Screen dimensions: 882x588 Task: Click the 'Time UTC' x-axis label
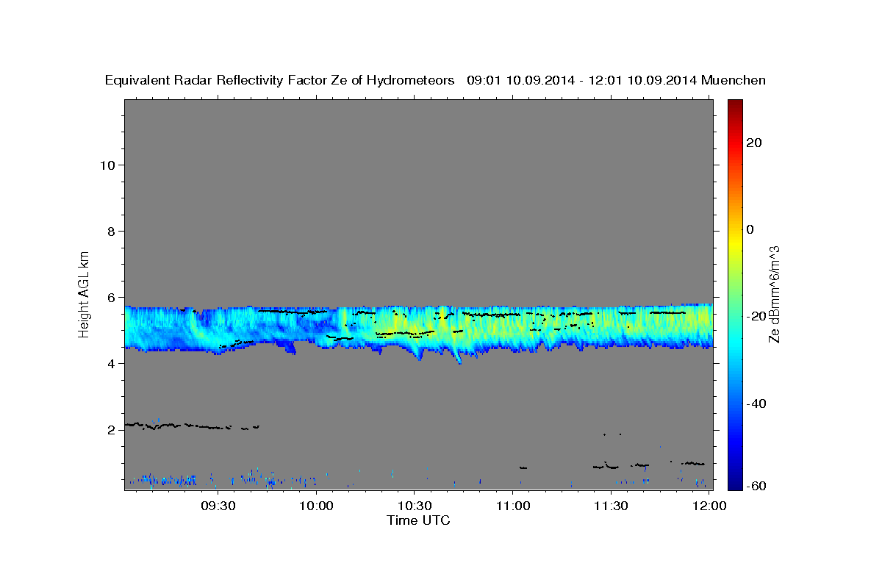pyautogui.click(x=418, y=520)
